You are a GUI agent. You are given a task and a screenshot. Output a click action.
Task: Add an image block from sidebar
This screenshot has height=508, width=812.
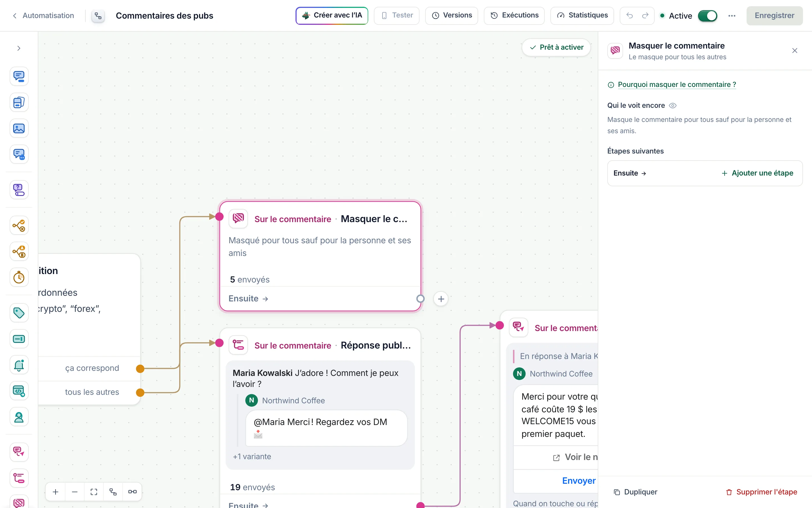[x=19, y=128]
